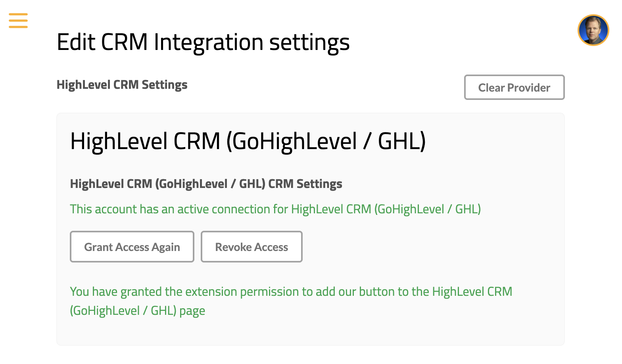Expand the sidebar using the three-line icon

pos(18,21)
